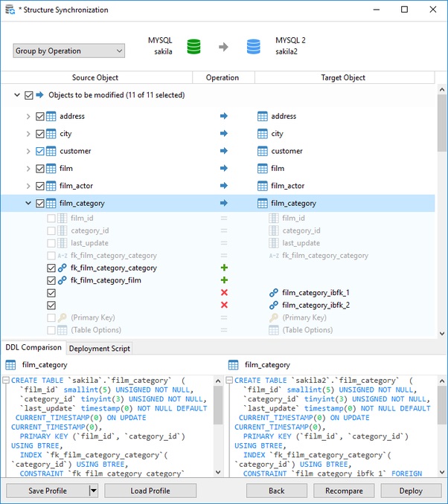Click the target address table icon
The image size is (448, 504).
[262, 116]
